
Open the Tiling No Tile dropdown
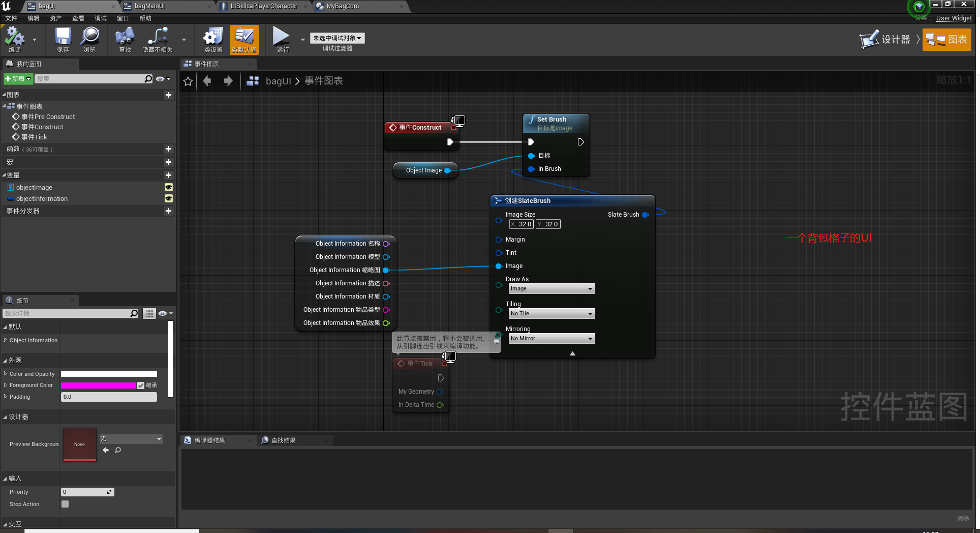(552, 314)
